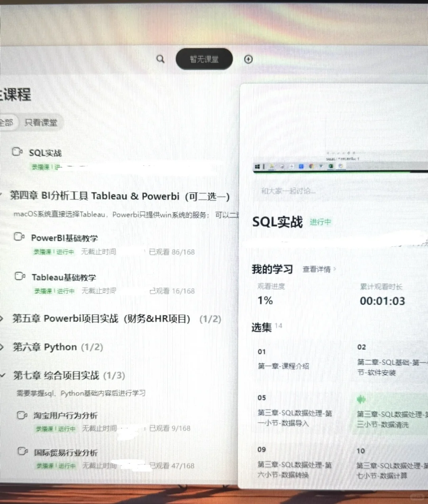Click the circled plus add icon

(248, 59)
